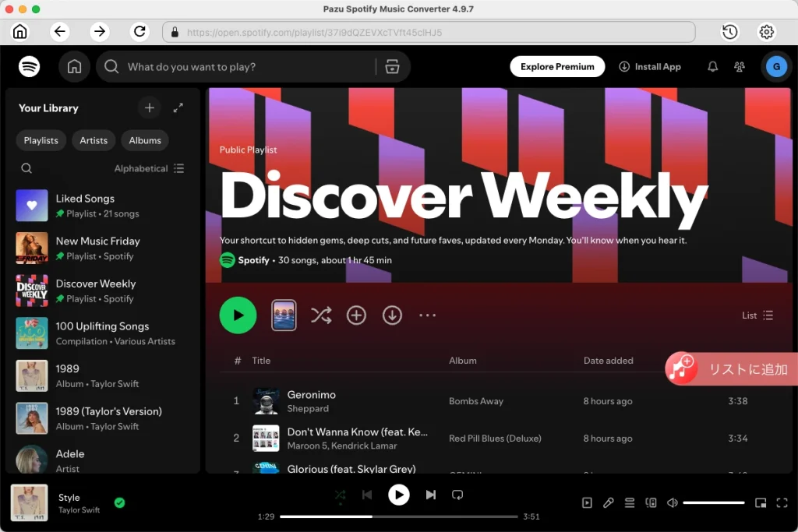
Task: Open more options for the playlist
Action: point(427,315)
